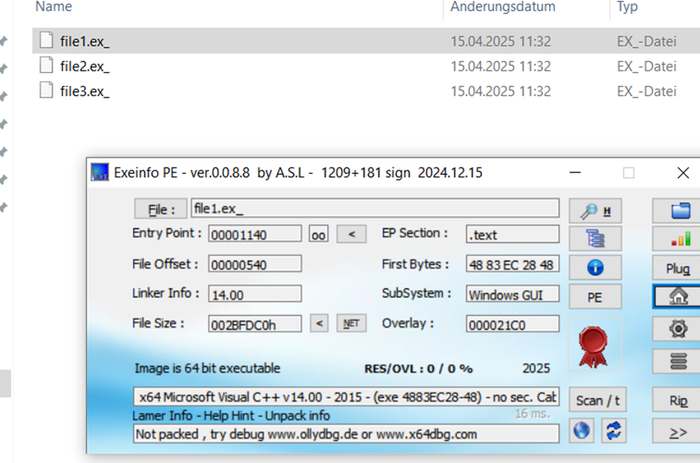Click the red ribbon seal icon

[x=593, y=347]
